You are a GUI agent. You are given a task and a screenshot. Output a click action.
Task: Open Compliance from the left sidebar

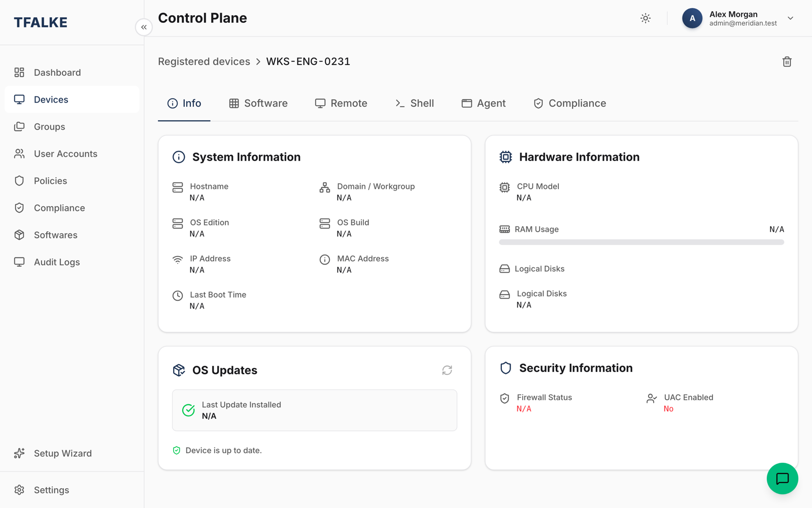[72, 208]
